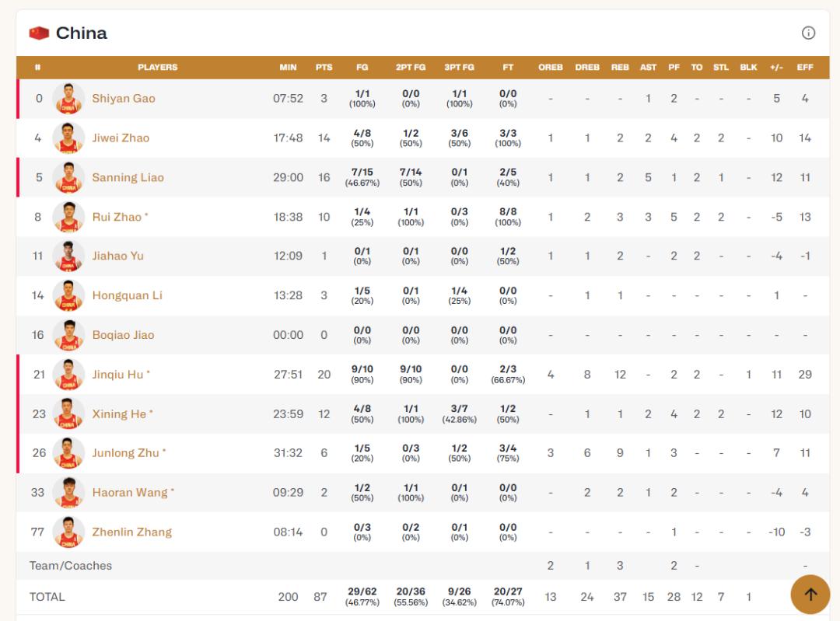
Task: Select Hongquan Li's player photo
Action: [x=68, y=295]
